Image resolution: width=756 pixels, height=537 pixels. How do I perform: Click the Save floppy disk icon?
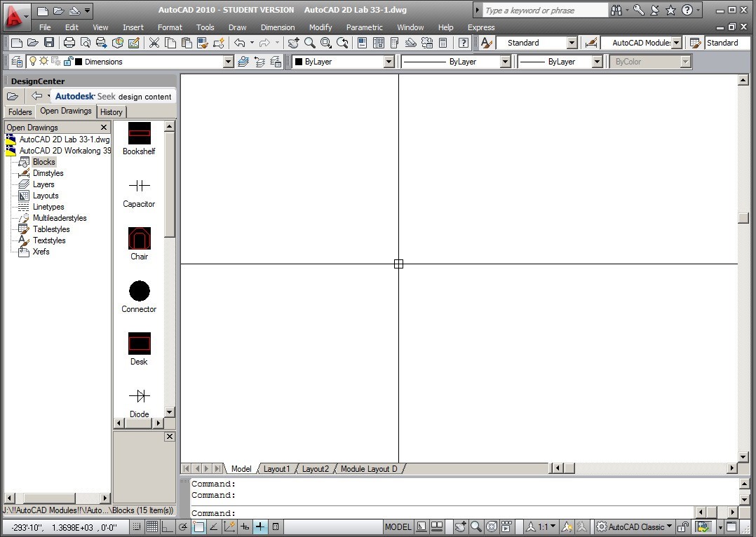click(48, 43)
